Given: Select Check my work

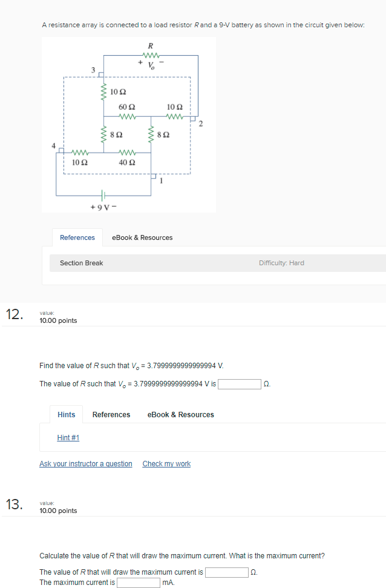Looking at the screenshot, I should 166,463.
